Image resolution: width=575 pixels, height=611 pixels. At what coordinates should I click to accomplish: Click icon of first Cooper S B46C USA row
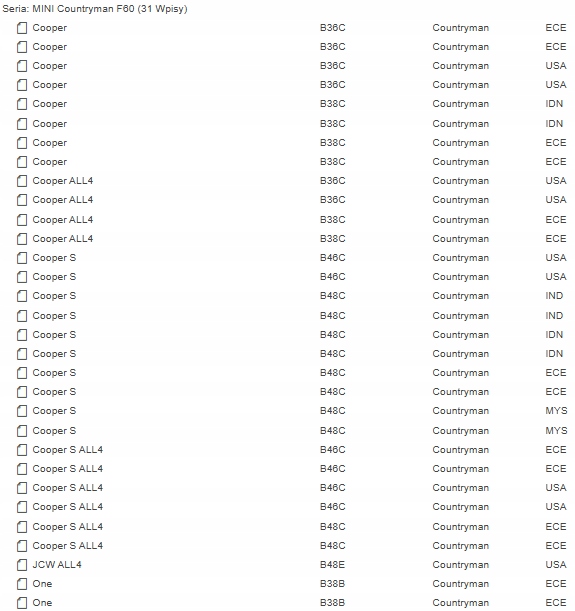[22, 258]
